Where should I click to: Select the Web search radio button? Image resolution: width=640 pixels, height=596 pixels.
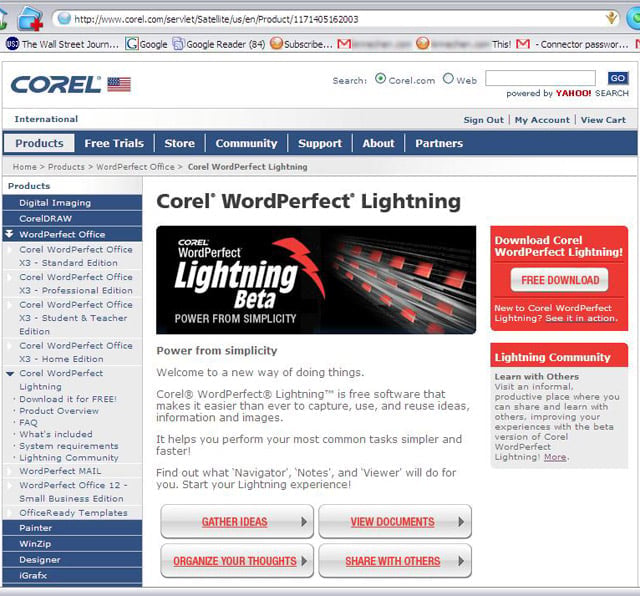coord(448,78)
